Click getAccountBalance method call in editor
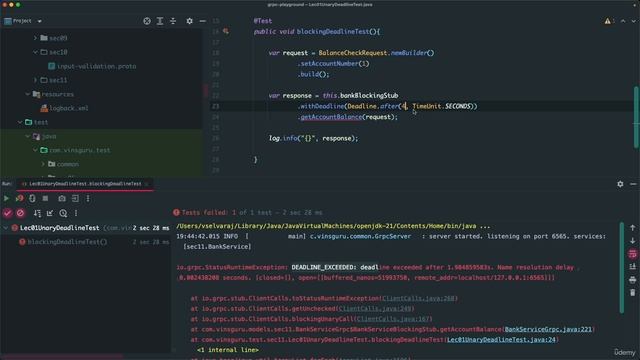The height and width of the screenshot is (360, 640). [331, 117]
